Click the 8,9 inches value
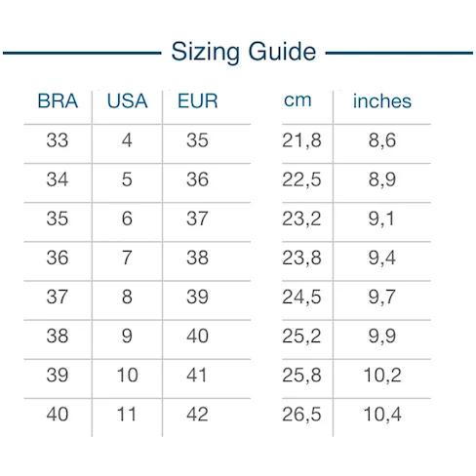 coord(382,179)
